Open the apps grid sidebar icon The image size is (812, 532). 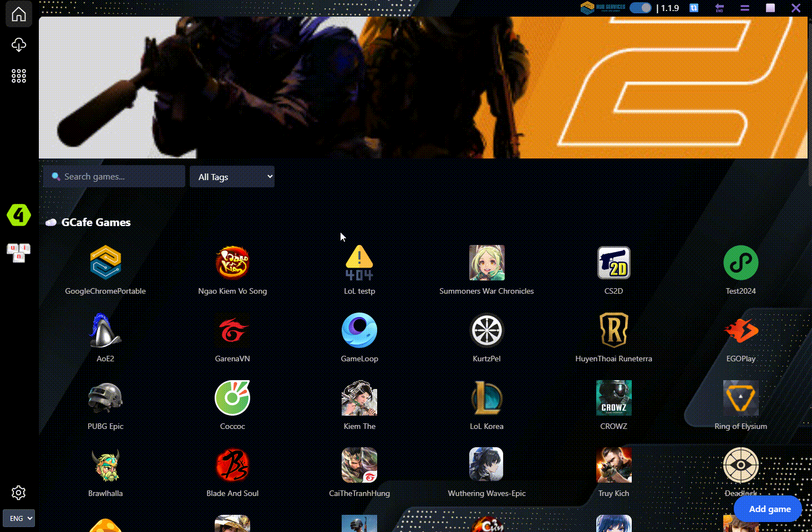pos(19,76)
